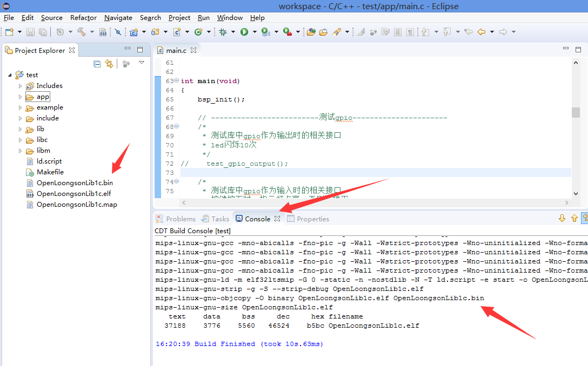Toggle Skip All Breakpoints
The image size is (588, 366).
[x=118, y=32]
